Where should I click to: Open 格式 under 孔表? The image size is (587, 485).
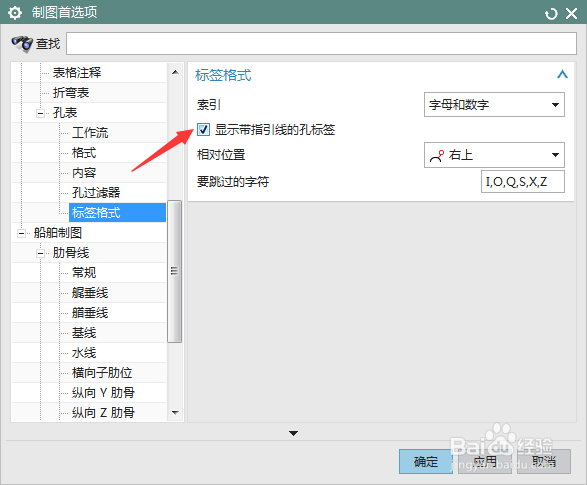[84, 153]
